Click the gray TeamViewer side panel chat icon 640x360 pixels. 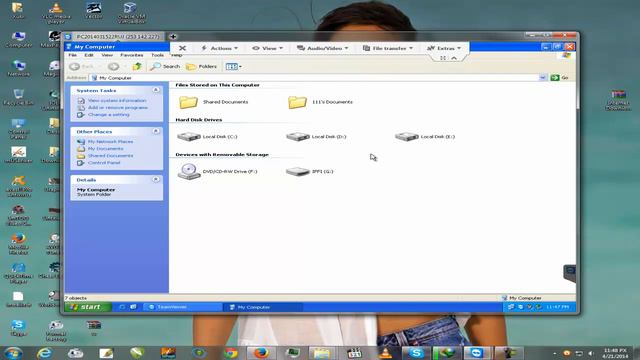click(570, 272)
